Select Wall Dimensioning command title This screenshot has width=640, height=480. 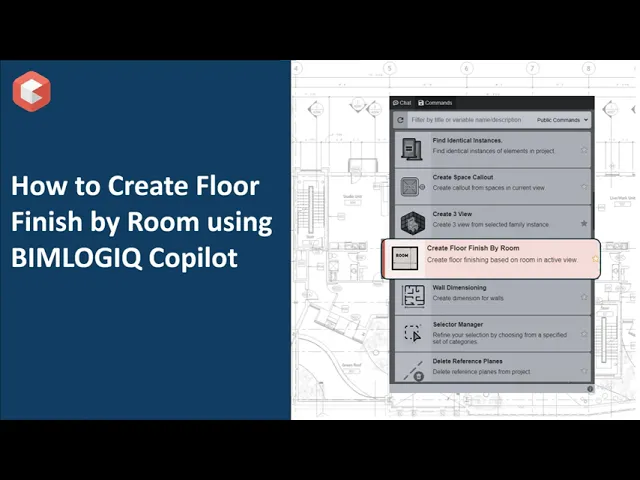pyautogui.click(x=459, y=287)
